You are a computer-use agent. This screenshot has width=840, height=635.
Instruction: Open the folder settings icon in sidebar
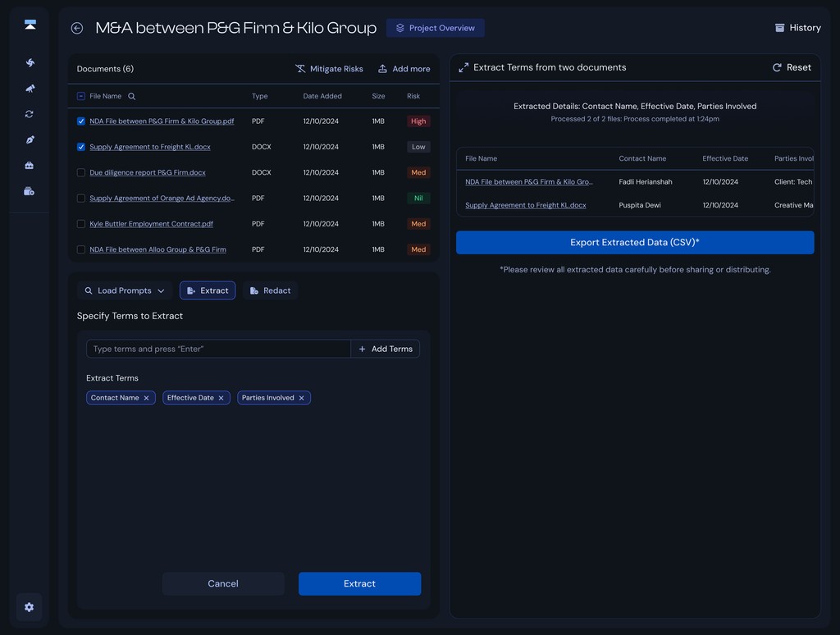point(30,191)
